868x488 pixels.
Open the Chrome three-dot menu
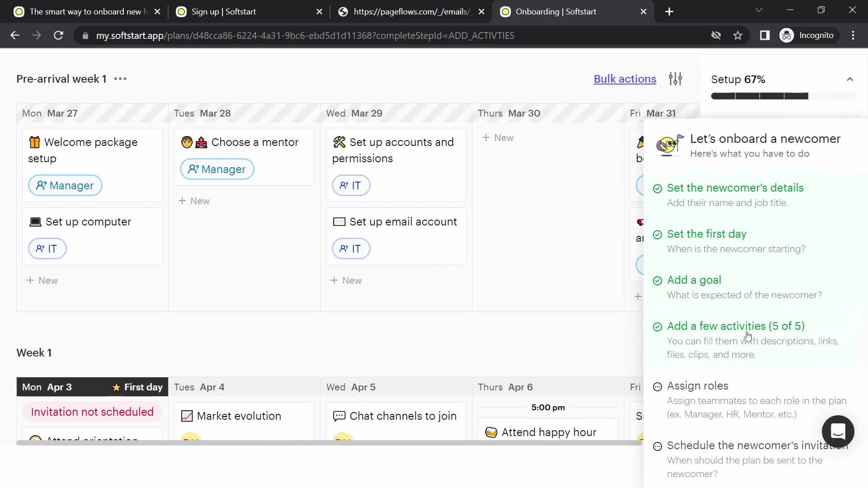tap(853, 35)
